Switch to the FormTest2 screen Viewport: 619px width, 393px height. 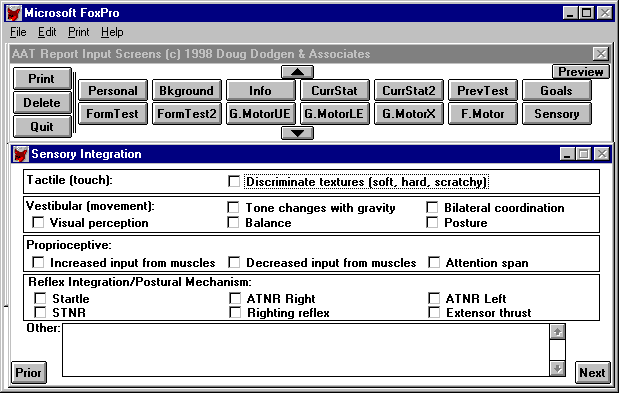pos(187,114)
